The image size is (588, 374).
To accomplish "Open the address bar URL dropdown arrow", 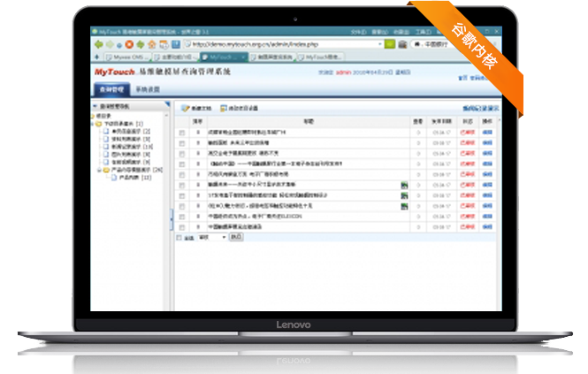I will [380, 44].
